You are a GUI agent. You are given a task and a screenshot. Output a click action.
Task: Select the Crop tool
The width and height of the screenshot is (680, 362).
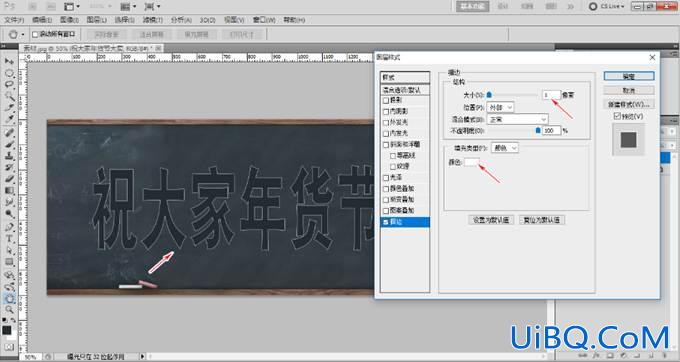(9, 108)
